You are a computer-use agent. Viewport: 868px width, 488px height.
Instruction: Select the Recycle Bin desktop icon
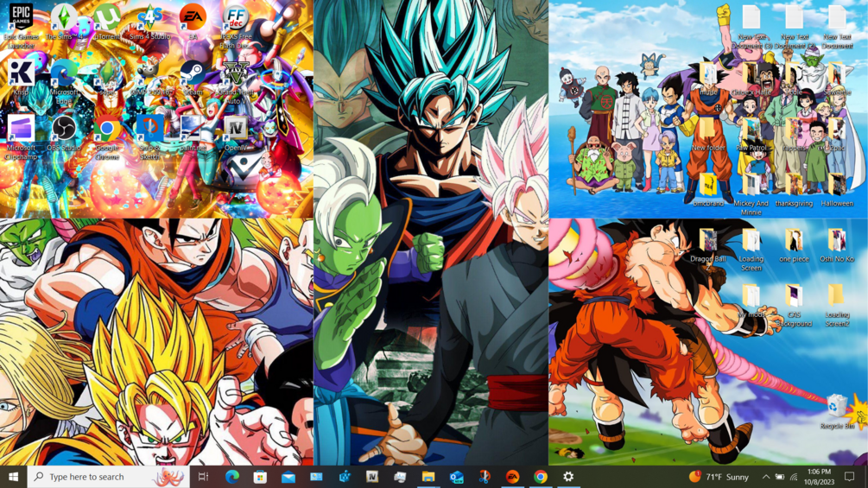(837, 411)
